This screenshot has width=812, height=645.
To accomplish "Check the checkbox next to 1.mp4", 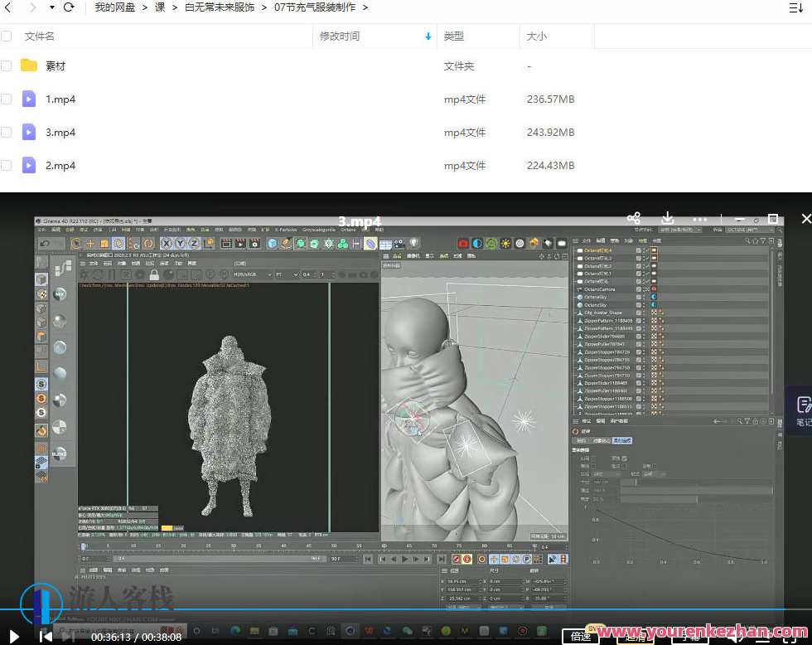I will (x=6, y=99).
